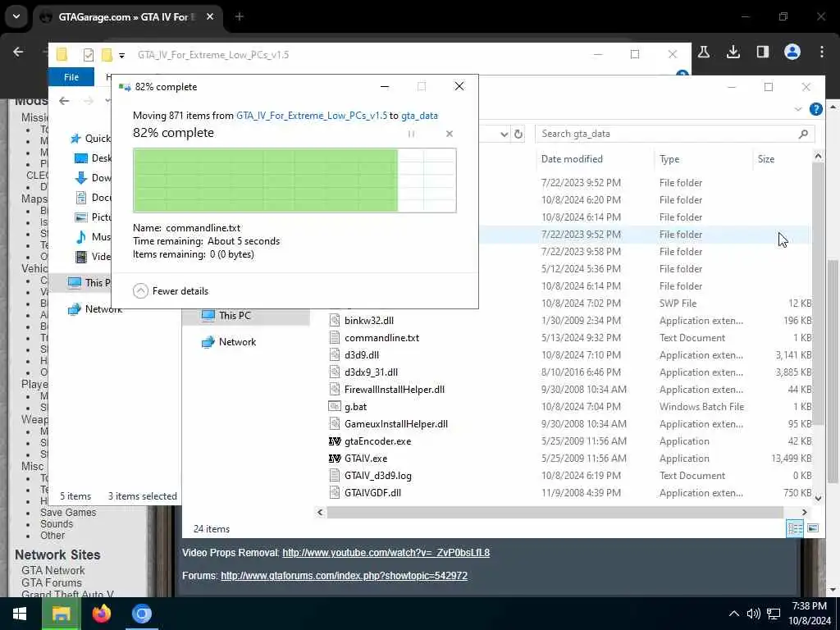Image resolution: width=840 pixels, height=630 pixels.
Task: Select GameuxInstallHelper.dll file
Action: (x=396, y=424)
